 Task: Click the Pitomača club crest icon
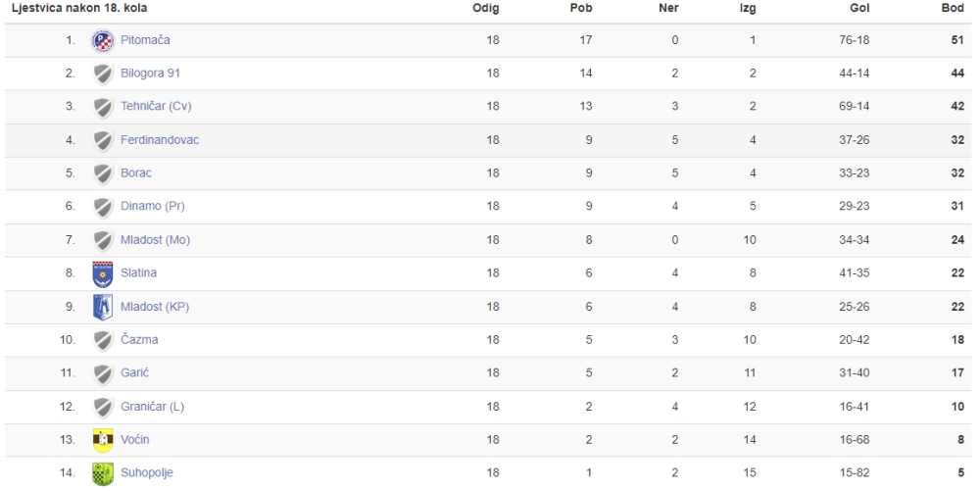(x=103, y=40)
